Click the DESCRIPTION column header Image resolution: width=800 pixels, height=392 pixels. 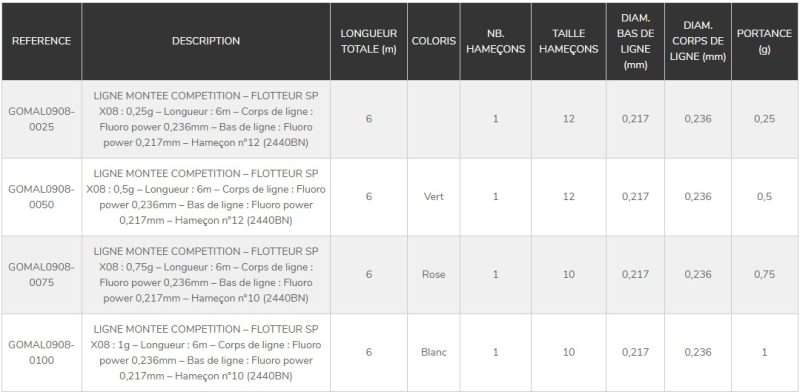[x=206, y=41]
